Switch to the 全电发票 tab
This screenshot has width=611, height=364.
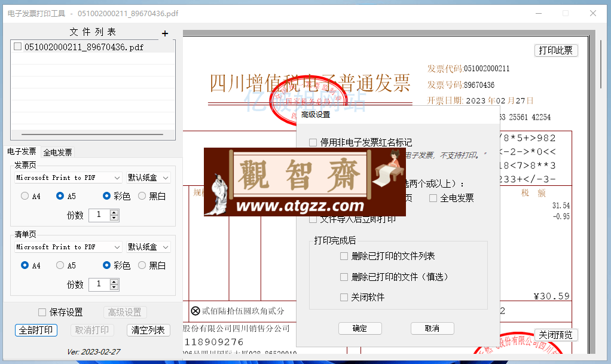(x=57, y=152)
